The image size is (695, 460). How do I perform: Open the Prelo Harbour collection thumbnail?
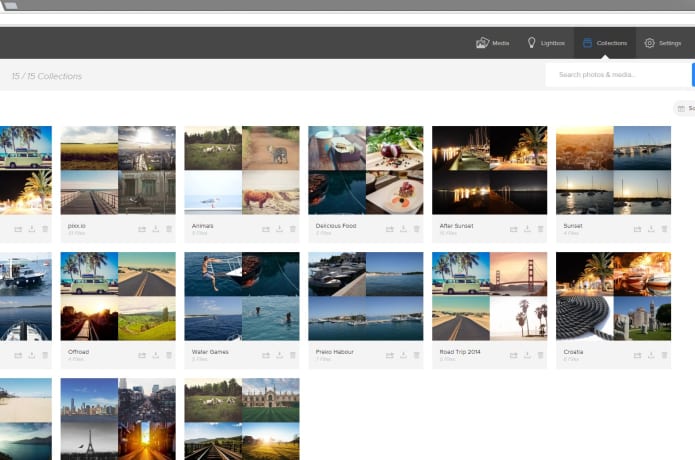(366, 296)
